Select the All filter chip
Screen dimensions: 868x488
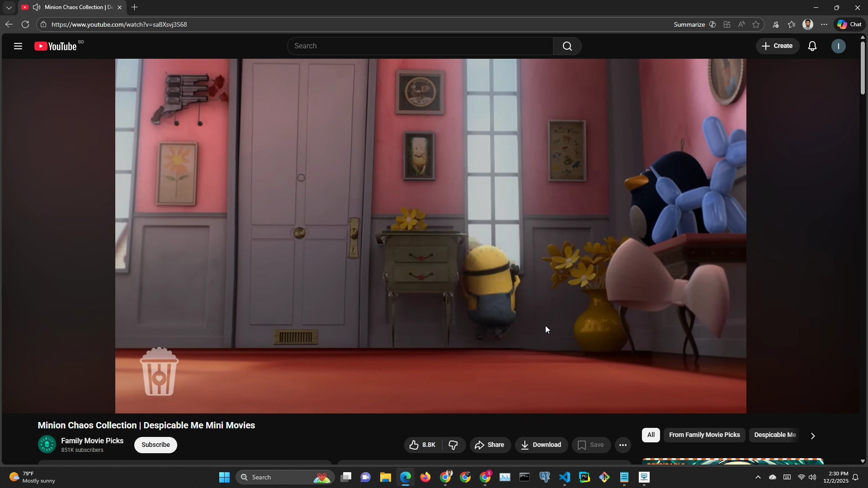651,435
